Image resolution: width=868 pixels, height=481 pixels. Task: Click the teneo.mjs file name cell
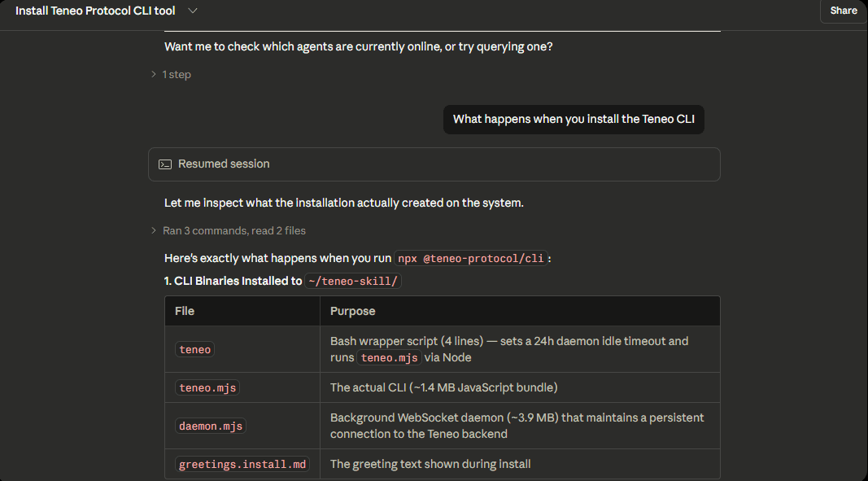pos(207,387)
